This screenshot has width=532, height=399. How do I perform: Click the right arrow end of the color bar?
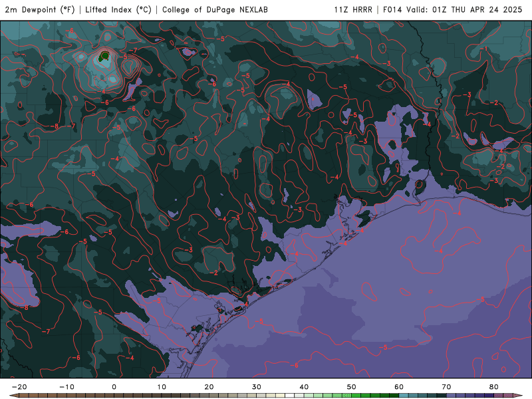point(519,396)
